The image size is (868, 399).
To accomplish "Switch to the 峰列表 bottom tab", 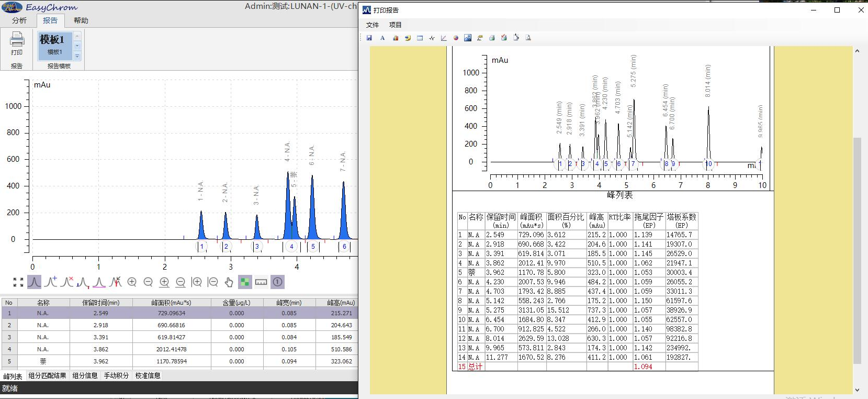I will pos(13,376).
